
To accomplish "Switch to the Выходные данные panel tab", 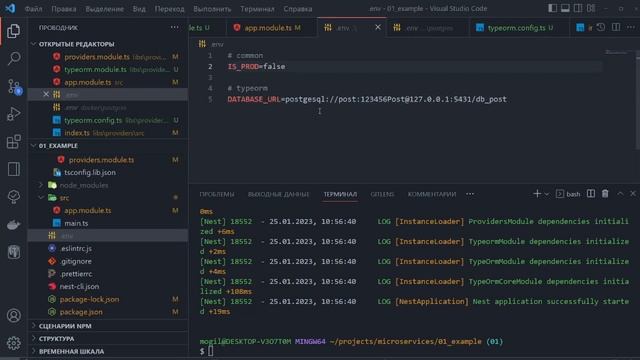I will [x=278, y=194].
